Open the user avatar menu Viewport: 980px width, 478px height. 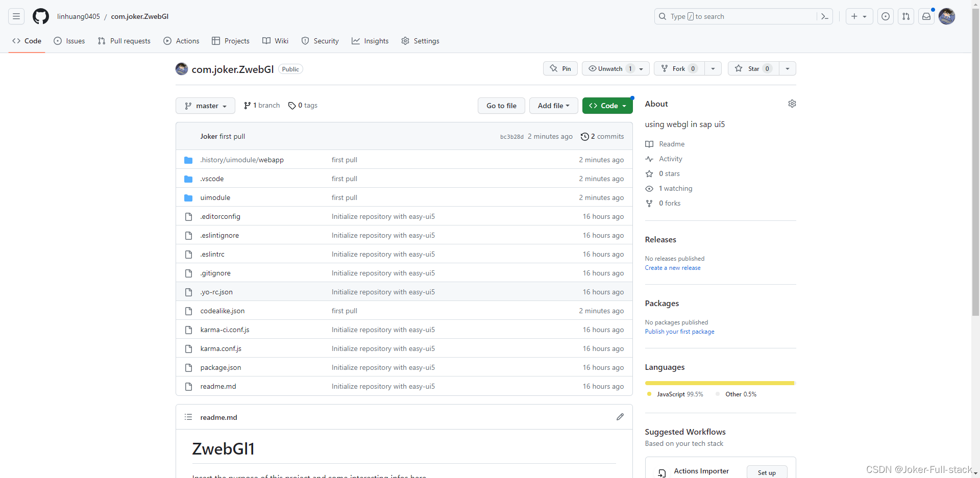click(947, 16)
